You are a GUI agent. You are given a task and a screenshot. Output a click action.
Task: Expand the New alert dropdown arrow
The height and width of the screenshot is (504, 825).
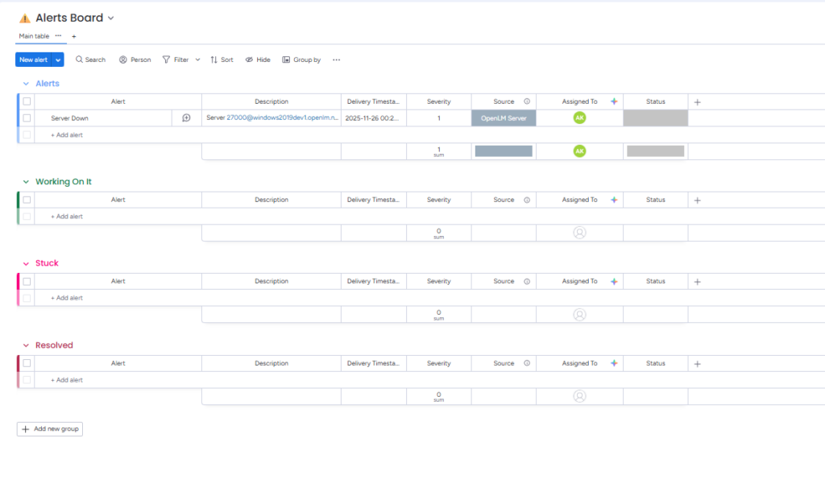click(58, 60)
